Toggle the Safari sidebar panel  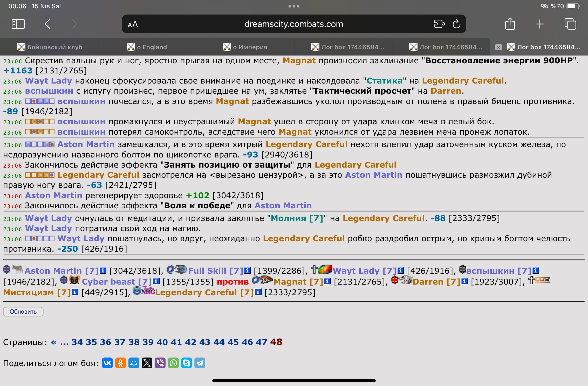pos(18,24)
